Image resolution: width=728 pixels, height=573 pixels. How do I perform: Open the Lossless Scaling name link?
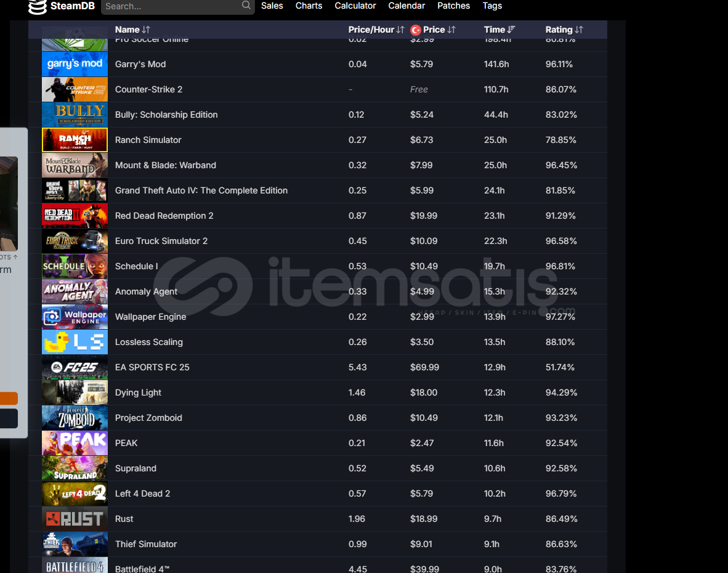(x=148, y=342)
